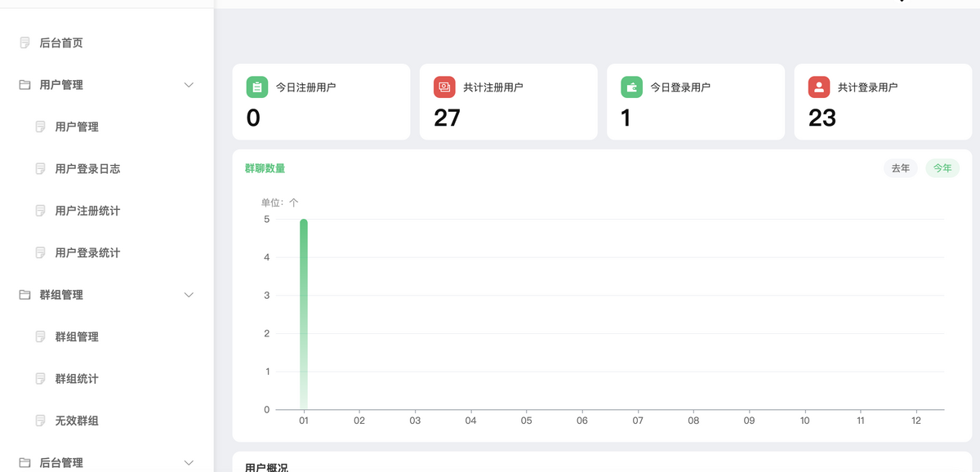Click the x-axis label 06
This screenshot has height=472, width=980.
(x=582, y=421)
